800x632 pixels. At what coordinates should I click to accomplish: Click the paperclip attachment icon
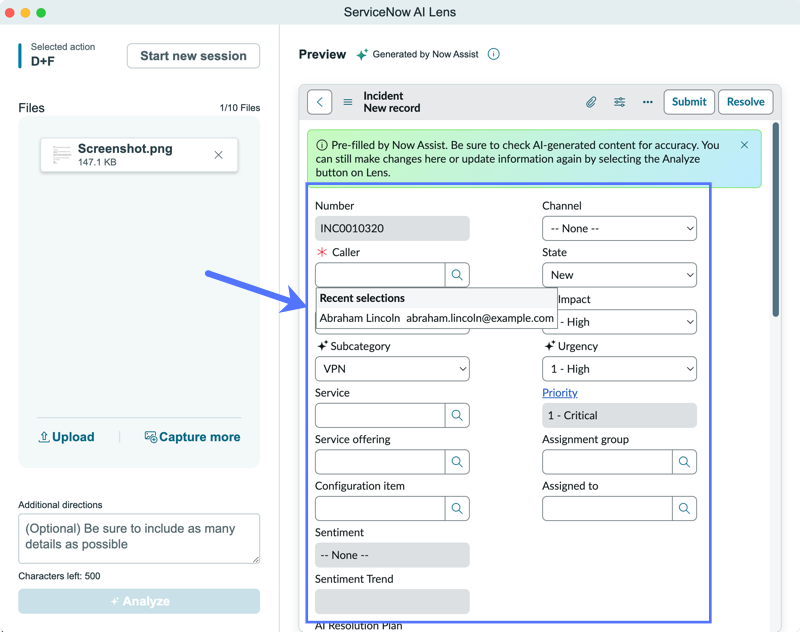point(591,102)
